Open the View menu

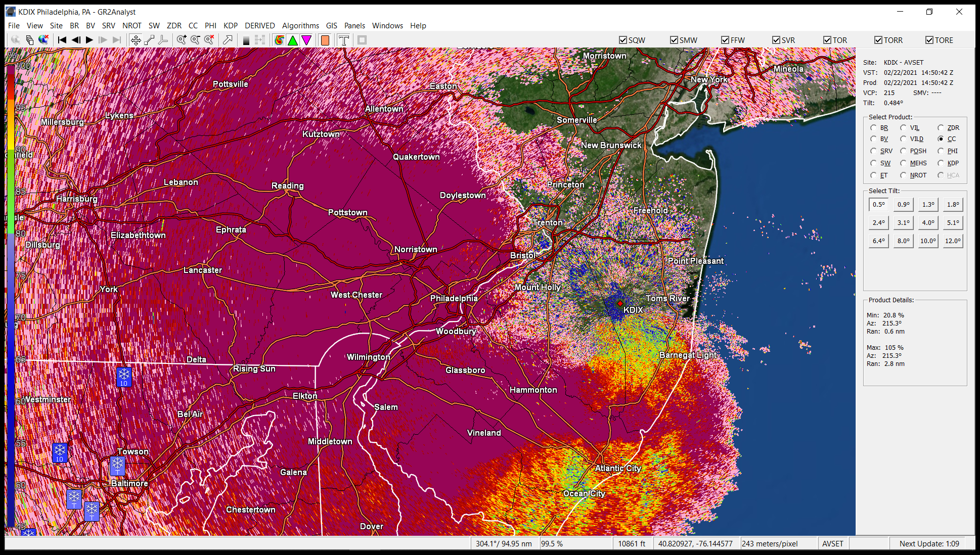[x=35, y=26]
